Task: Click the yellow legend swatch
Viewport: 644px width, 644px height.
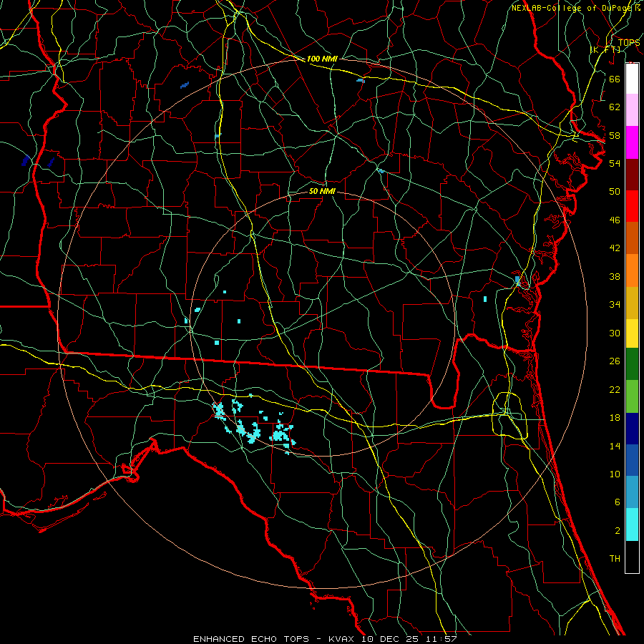Action: click(x=632, y=333)
